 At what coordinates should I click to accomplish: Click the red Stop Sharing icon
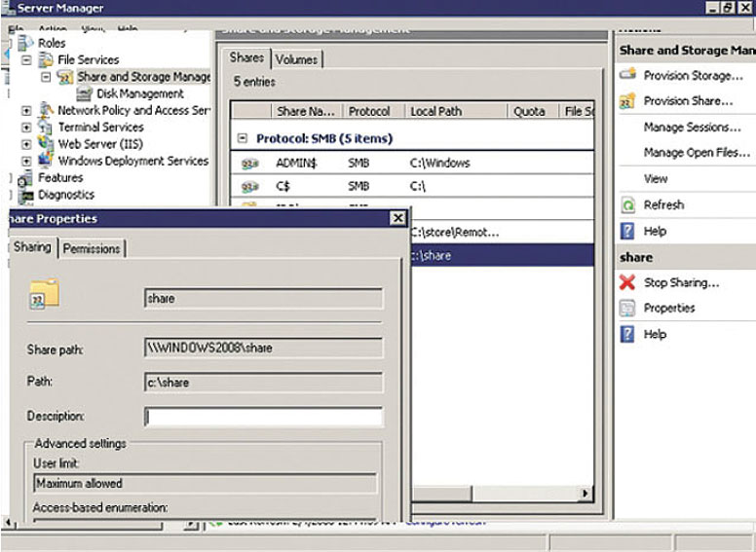(627, 282)
